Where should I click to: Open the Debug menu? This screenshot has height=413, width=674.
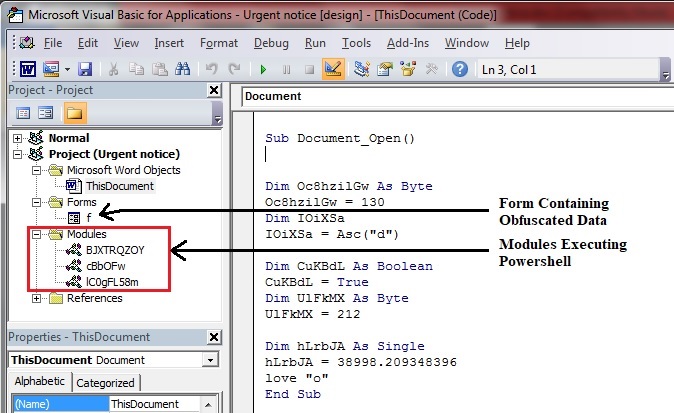(x=270, y=43)
